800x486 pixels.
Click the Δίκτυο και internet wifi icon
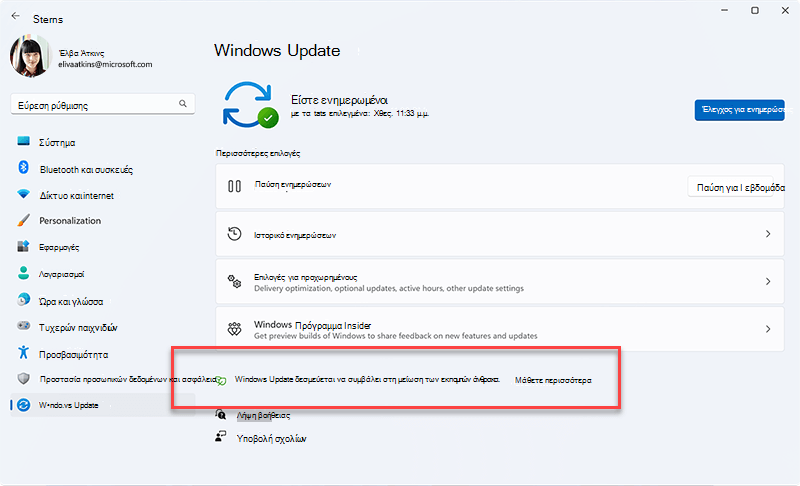click(x=23, y=194)
